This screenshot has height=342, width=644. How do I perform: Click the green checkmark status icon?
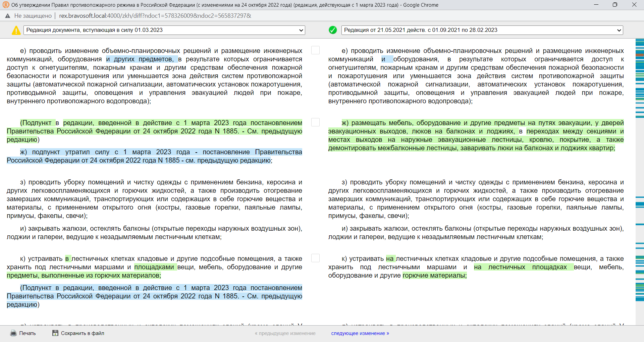coord(333,30)
